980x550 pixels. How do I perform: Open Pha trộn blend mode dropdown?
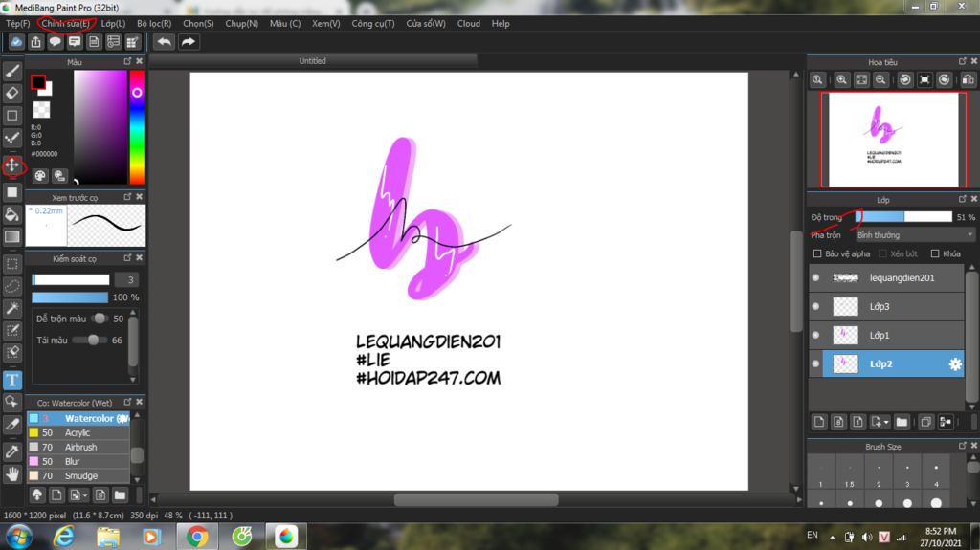[x=915, y=235]
